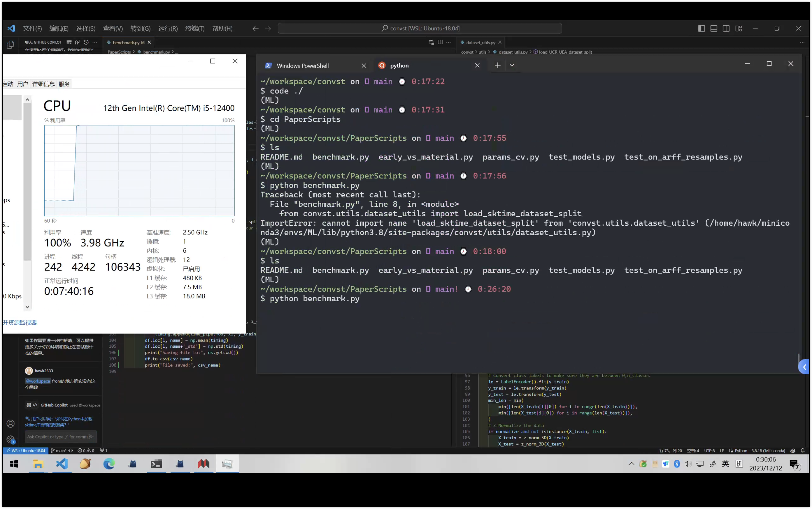Open the Windows Start button

(14, 464)
